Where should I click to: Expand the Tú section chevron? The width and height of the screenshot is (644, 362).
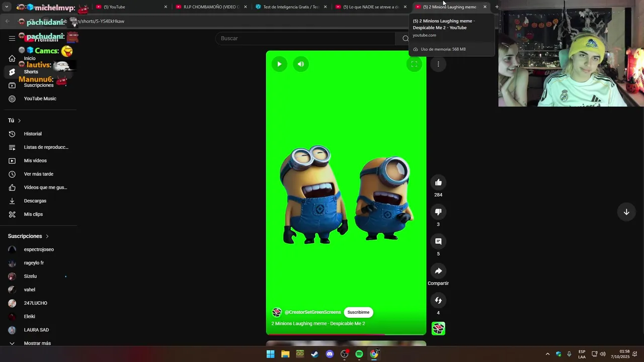point(19,121)
